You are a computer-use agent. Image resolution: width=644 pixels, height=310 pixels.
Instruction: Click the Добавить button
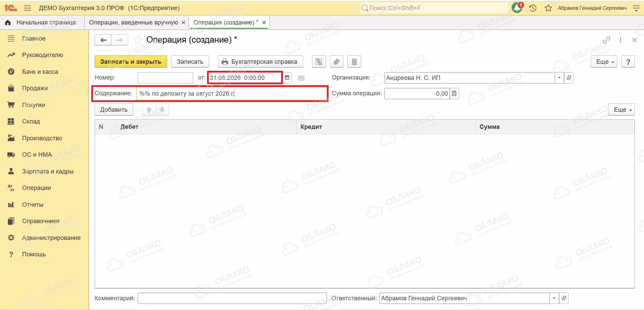[x=114, y=110]
